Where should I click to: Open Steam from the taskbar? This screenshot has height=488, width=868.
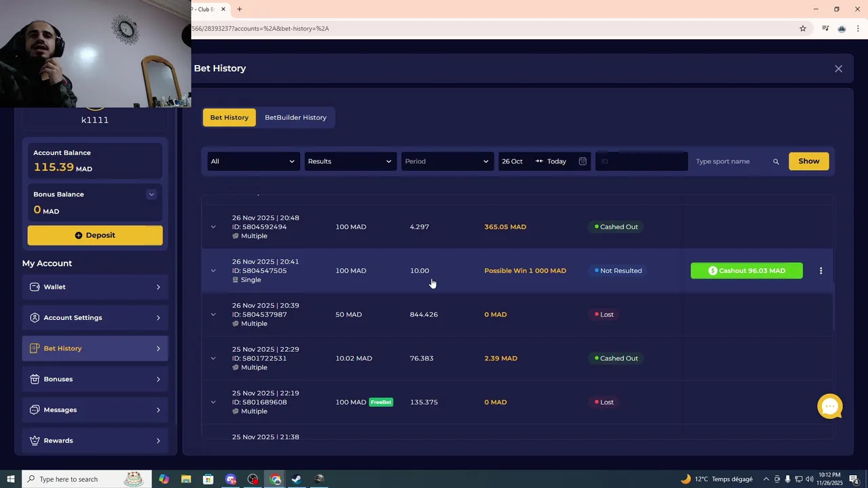[296, 479]
